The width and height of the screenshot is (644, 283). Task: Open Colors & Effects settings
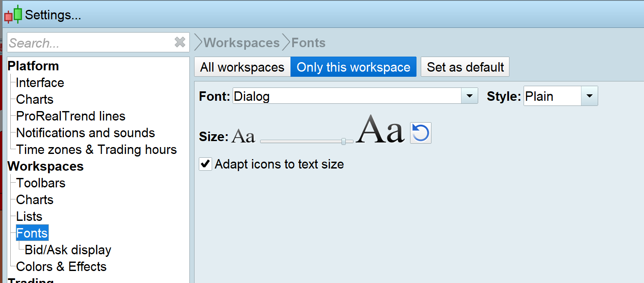tap(61, 267)
